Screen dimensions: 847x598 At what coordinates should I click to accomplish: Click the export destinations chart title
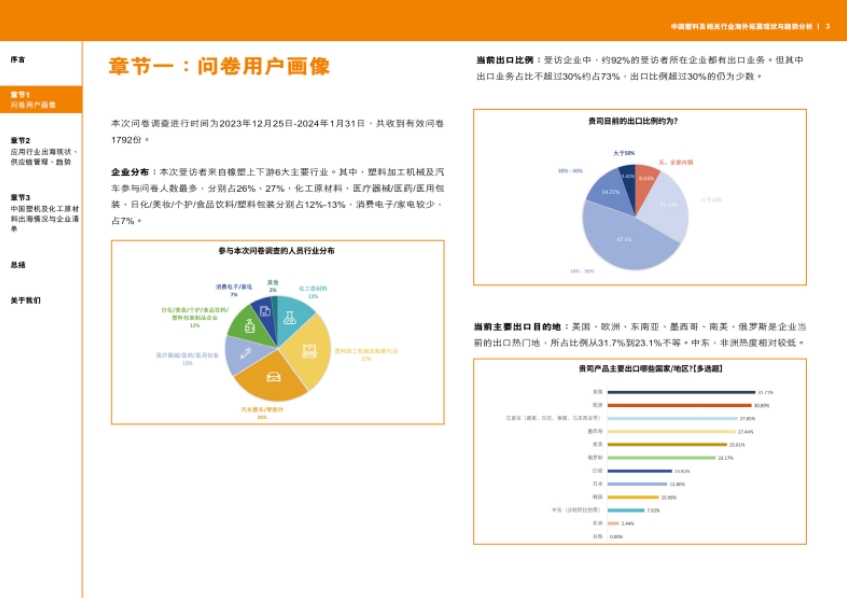[649, 369]
